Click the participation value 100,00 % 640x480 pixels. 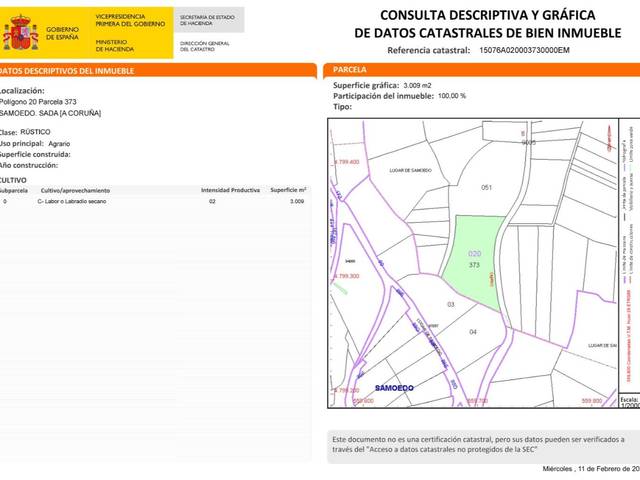(x=452, y=96)
